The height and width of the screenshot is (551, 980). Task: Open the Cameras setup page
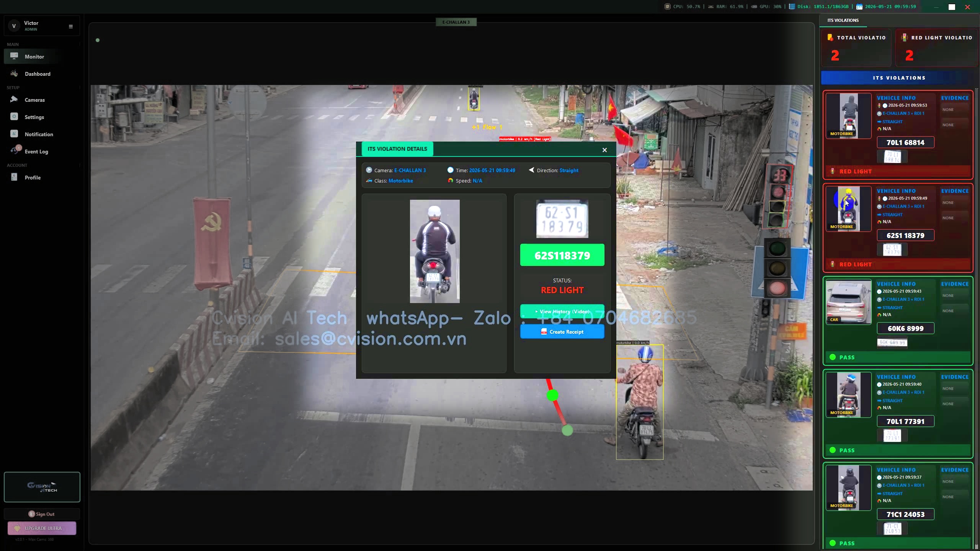[42, 100]
